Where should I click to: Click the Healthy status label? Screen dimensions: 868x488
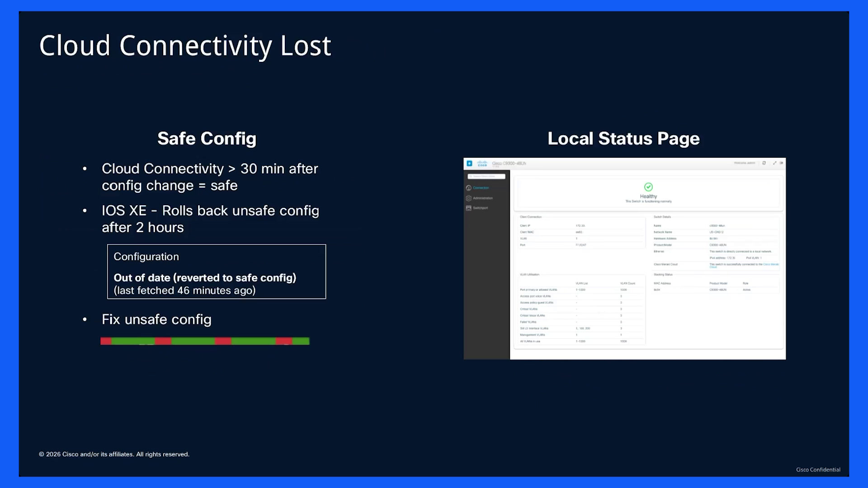click(648, 197)
